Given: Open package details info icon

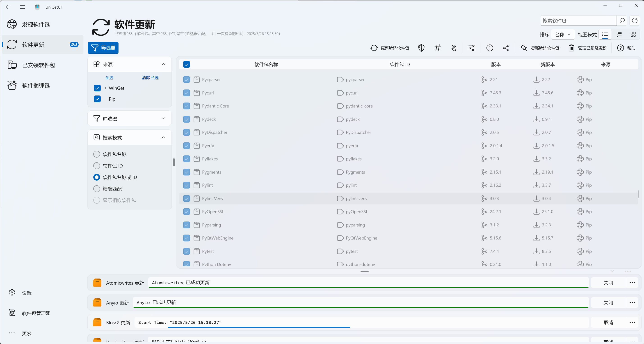Looking at the screenshot, I should [x=489, y=48].
